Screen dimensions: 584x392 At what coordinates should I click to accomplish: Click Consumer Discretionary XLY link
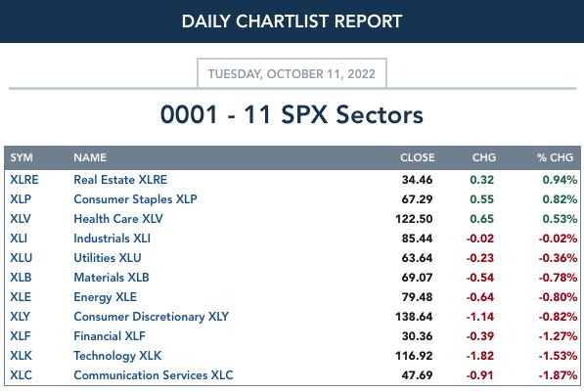[x=152, y=317]
